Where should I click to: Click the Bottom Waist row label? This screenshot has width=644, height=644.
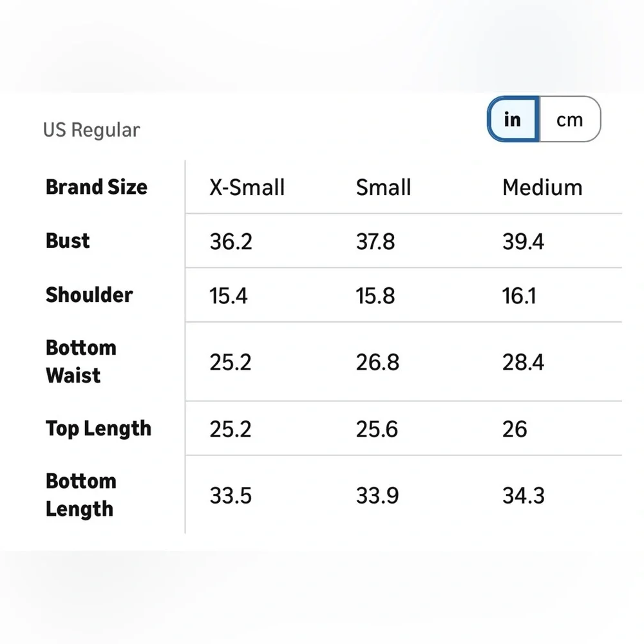point(80,361)
